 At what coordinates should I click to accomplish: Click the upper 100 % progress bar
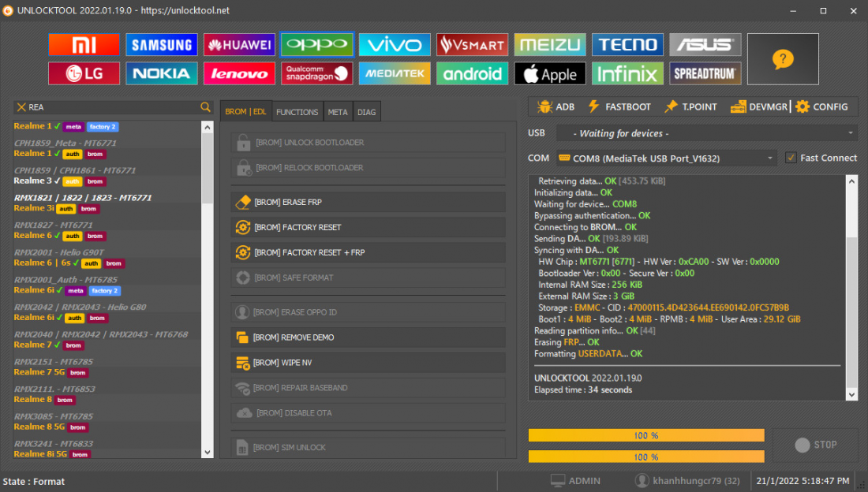646,435
